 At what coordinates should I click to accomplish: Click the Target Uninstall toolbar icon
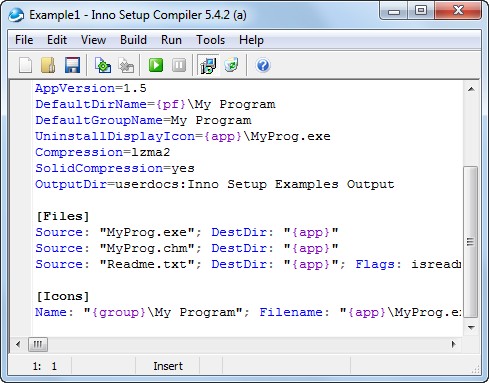pos(231,65)
